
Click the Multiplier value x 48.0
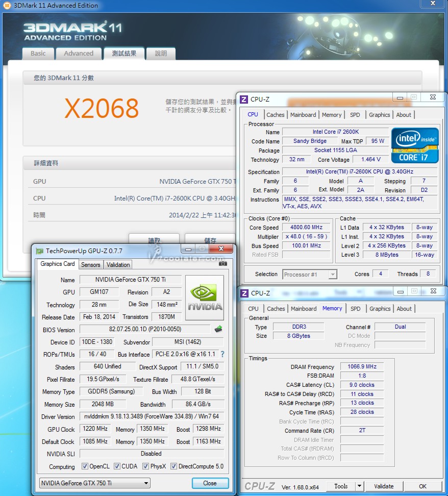pos(306,237)
